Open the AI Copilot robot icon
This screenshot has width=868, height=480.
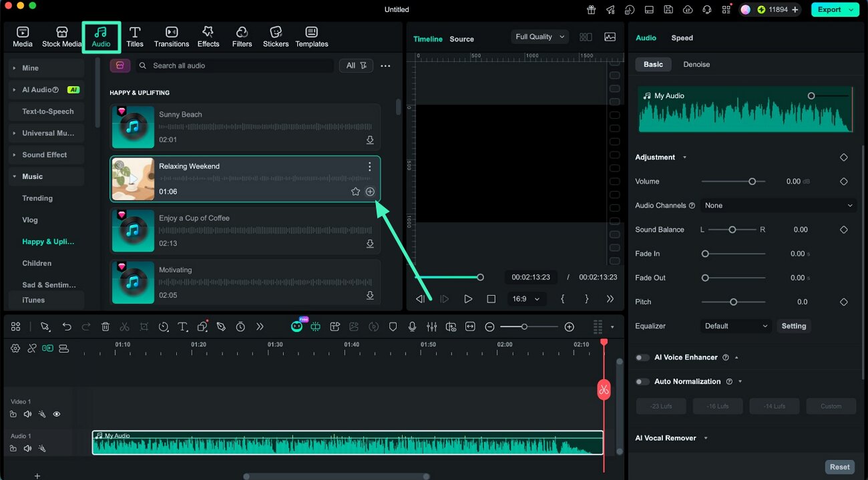click(x=297, y=326)
